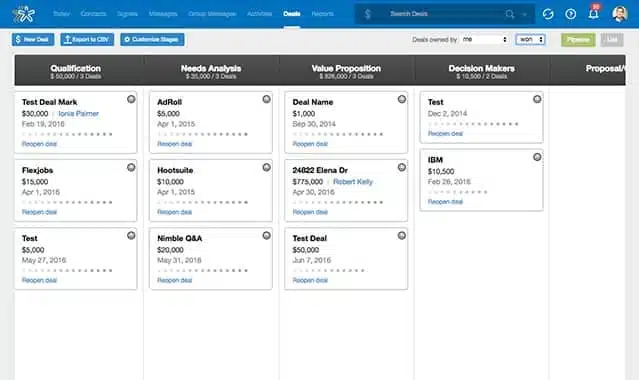This screenshot has width=639, height=380.
Task: Open the Group Messages tab
Action: point(212,14)
